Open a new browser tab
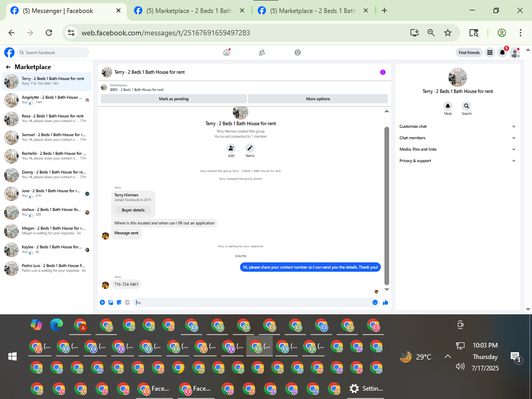 [x=384, y=10]
